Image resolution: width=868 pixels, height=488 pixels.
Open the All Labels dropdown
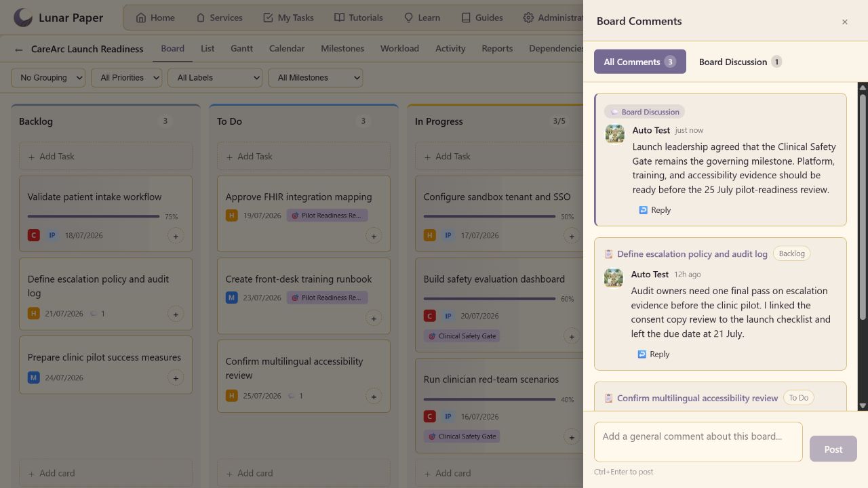click(x=215, y=78)
